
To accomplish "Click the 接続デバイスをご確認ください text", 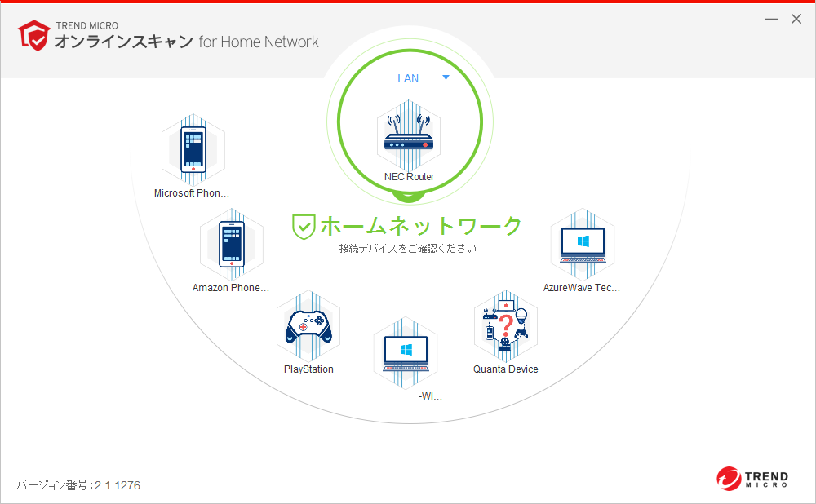I will pyautogui.click(x=408, y=249).
